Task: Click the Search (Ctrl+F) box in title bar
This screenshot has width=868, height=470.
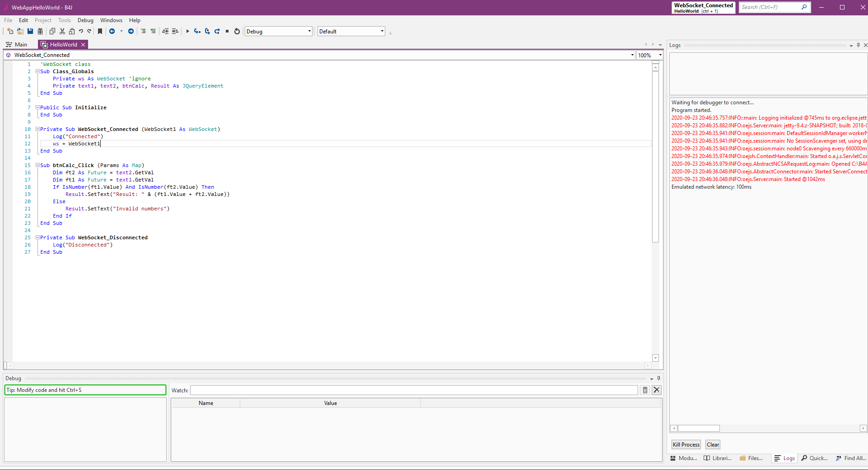Action: (775, 7)
